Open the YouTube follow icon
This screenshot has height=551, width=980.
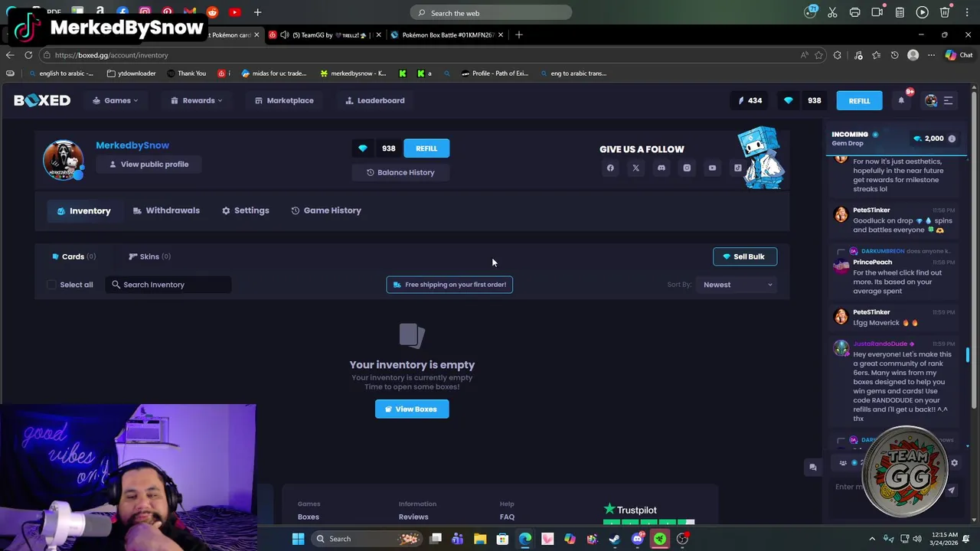[x=712, y=168]
